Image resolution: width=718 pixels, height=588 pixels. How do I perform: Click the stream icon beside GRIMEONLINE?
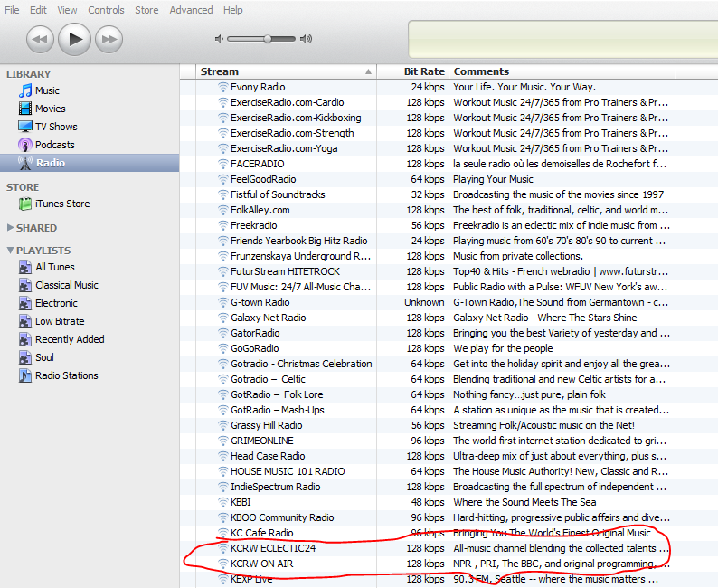[x=222, y=441]
